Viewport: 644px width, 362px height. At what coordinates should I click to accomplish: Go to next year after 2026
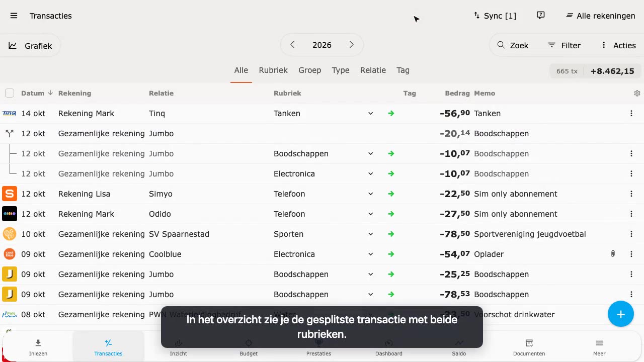[352, 45]
